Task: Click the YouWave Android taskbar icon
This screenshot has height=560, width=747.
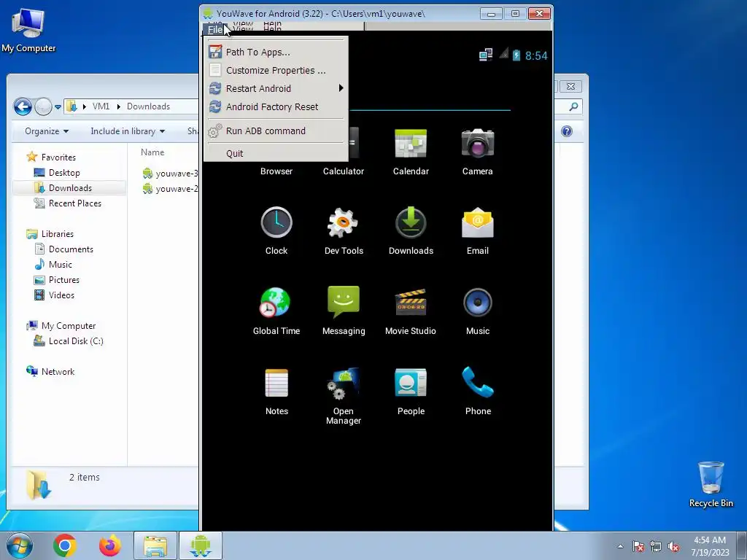Action: pos(200,545)
